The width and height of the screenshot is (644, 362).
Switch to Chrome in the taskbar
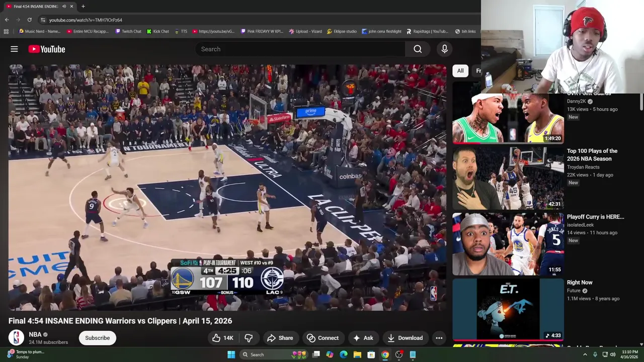385,354
